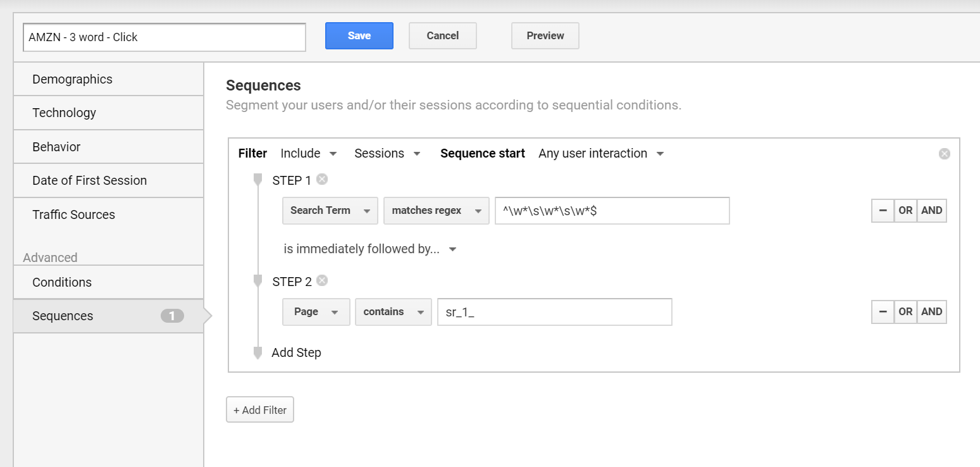Remove STEP 2 with its x icon
This screenshot has width=980, height=467.
(x=322, y=281)
